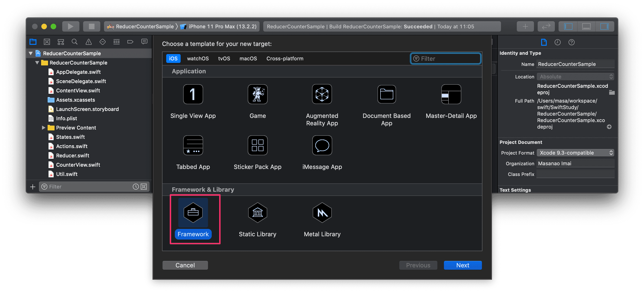Click the Stop button in toolbar

(91, 26)
